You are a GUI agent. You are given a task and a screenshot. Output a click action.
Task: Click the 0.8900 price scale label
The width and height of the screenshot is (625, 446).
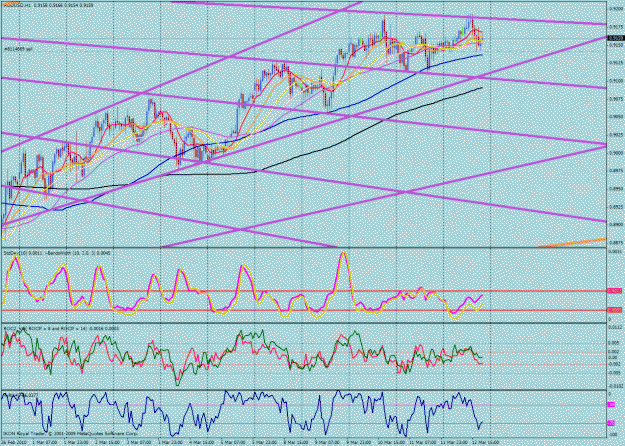[x=615, y=224]
